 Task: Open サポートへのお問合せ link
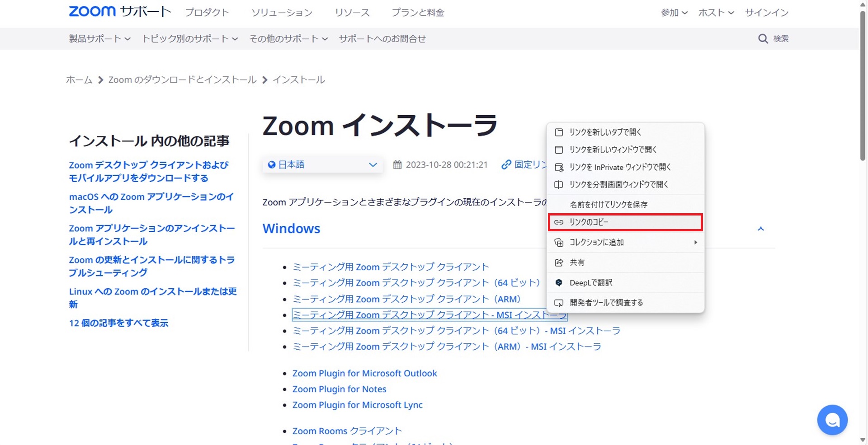pyautogui.click(x=382, y=39)
